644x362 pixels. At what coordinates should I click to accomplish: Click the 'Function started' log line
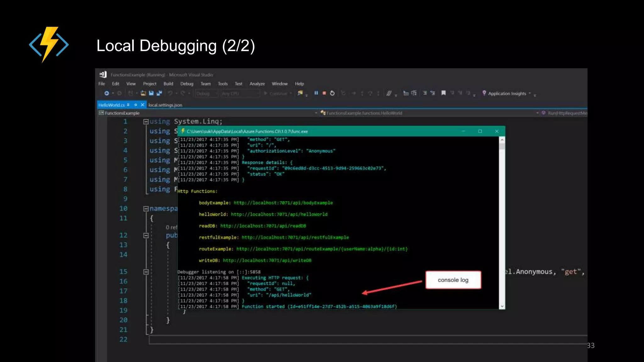[287, 307]
